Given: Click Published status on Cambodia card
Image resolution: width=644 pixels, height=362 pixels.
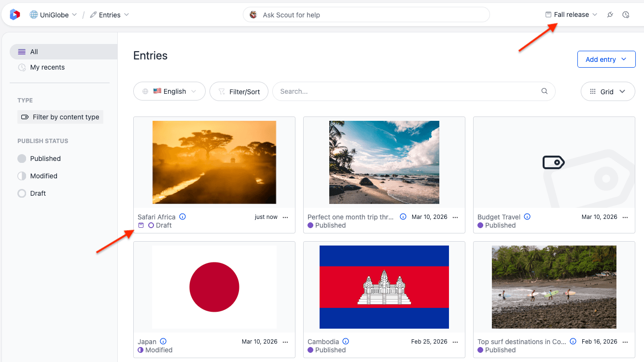Looking at the screenshot, I should [x=327, y=350].
